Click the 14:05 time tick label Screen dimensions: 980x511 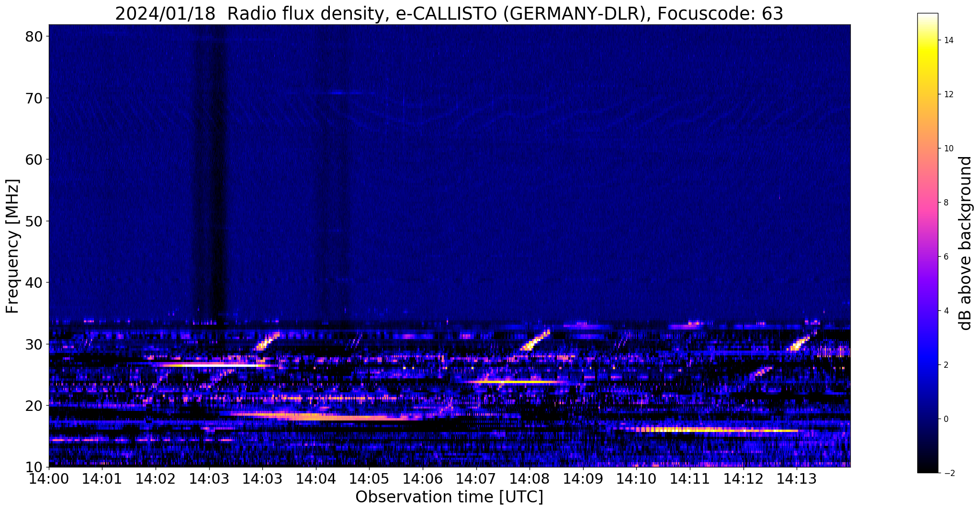[369, 479]
